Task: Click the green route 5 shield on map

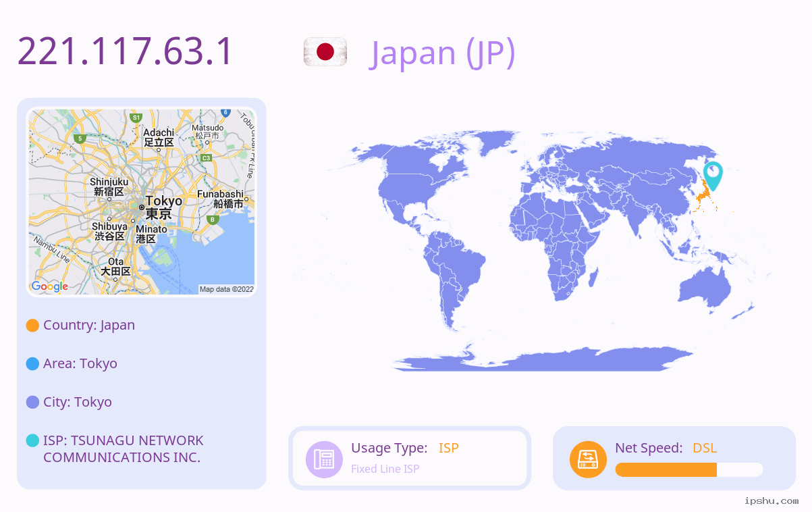Action: tap(80, 138)
